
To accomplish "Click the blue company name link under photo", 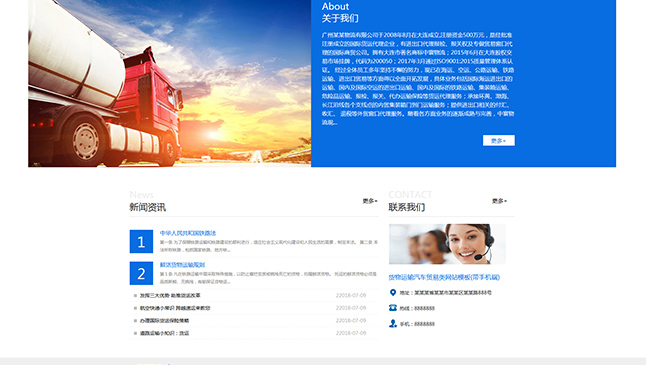I will [444, 277].
